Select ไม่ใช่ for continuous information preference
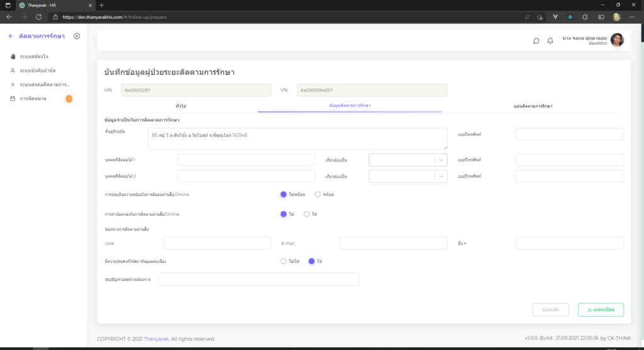Image resolution: width=644 pixels, height=350 pixels. point(284,261)
